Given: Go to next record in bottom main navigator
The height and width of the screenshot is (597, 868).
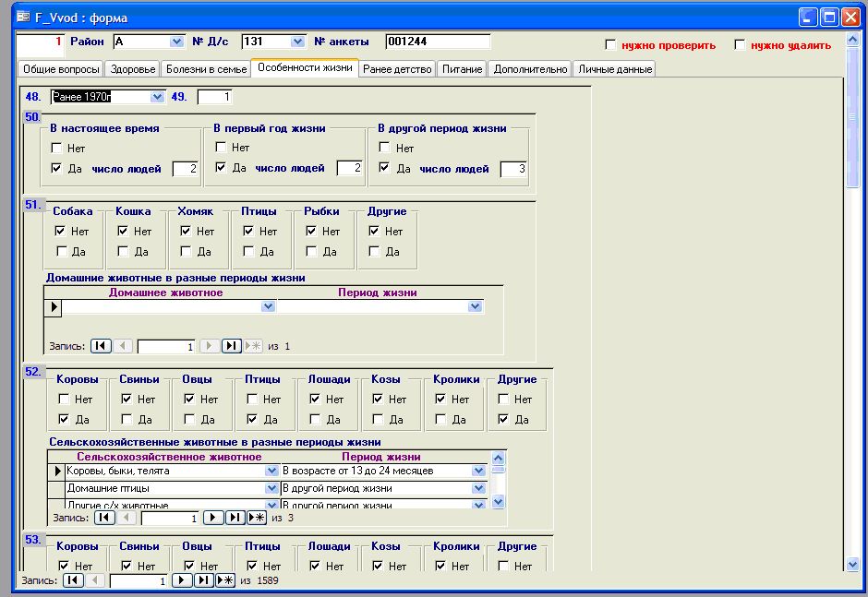Looking at the screenshot, I should tap(182, 580).
